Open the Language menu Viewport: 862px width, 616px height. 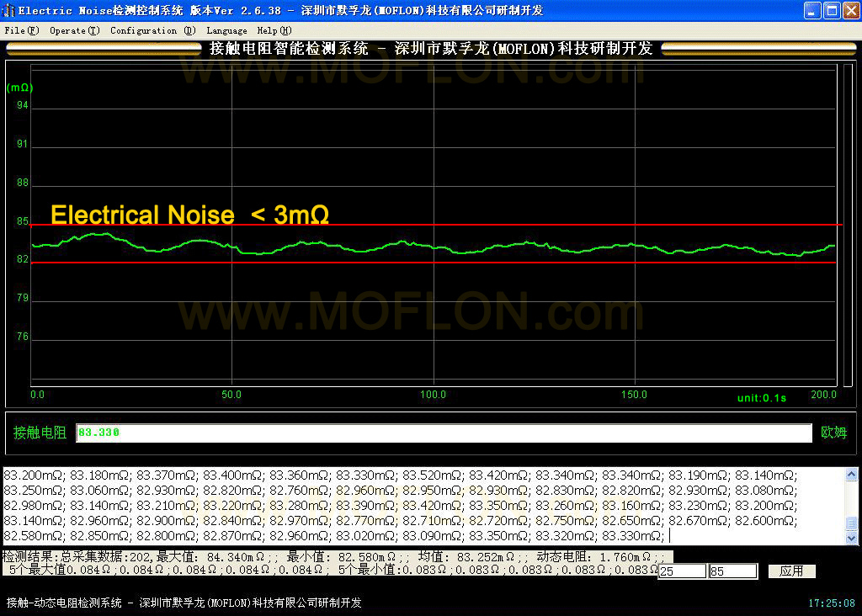tap(226, 31)
